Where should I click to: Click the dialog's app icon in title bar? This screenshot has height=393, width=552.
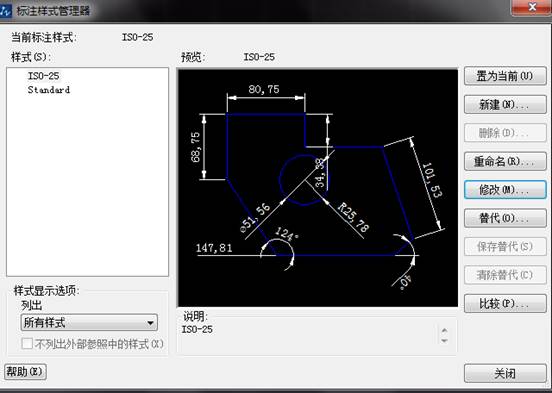[x=5, y=11]
